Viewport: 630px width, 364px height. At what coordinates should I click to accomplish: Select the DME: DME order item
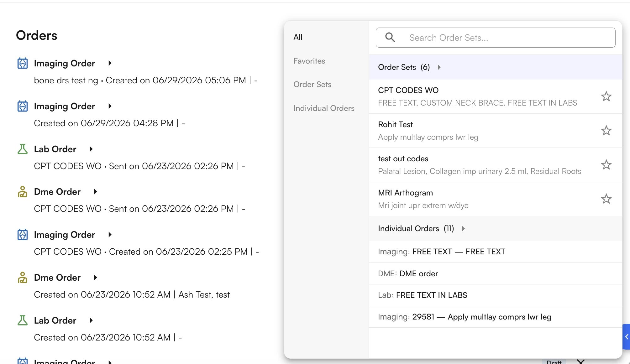tap(495, 273)
